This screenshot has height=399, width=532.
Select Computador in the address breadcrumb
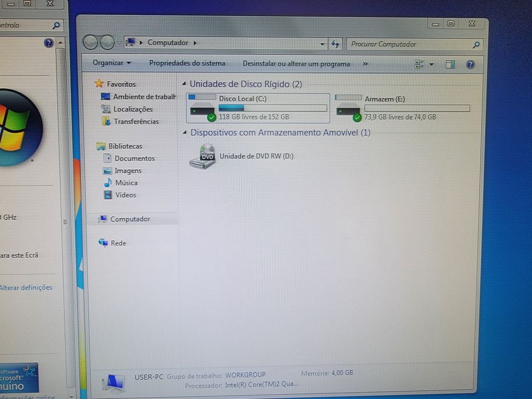pyautogui.click(x=168, y=43)
